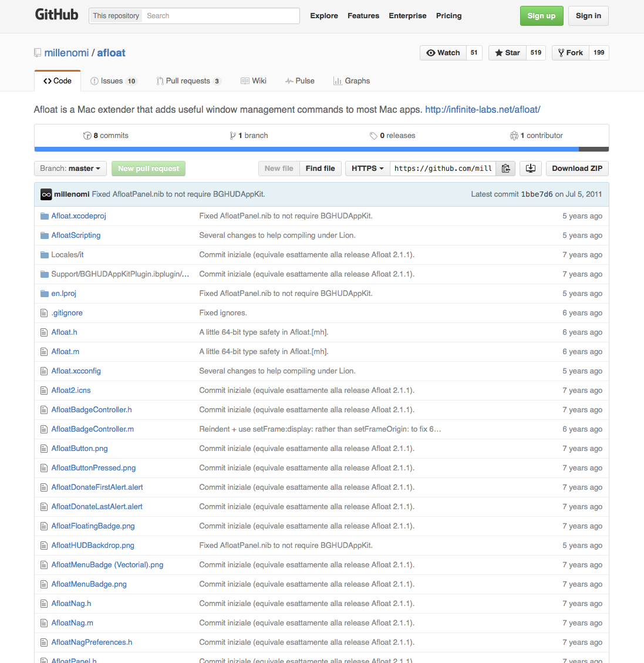Open AfloatDonateFirstAlert.alert file
The image size is (644, 663).
97,487
